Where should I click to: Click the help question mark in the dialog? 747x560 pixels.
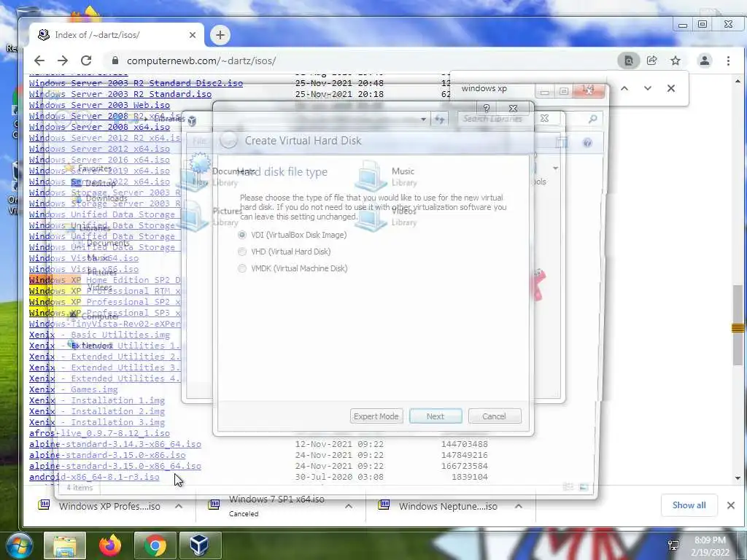[487, 109]
